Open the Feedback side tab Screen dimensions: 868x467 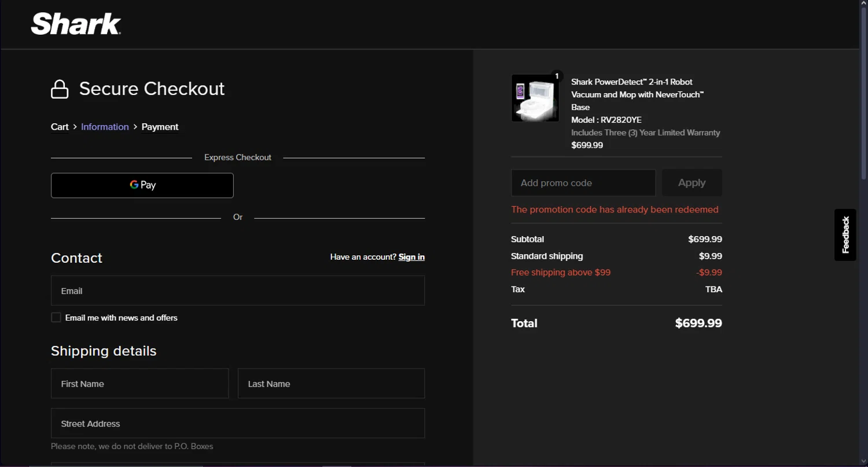coord(845,235)
